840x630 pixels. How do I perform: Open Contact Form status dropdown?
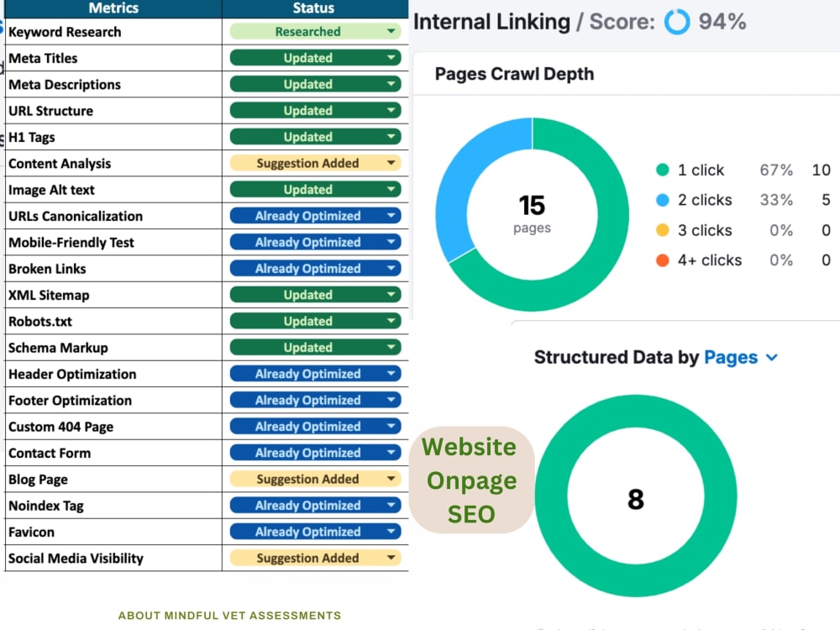pyautogui.click(x=316, y=453)
